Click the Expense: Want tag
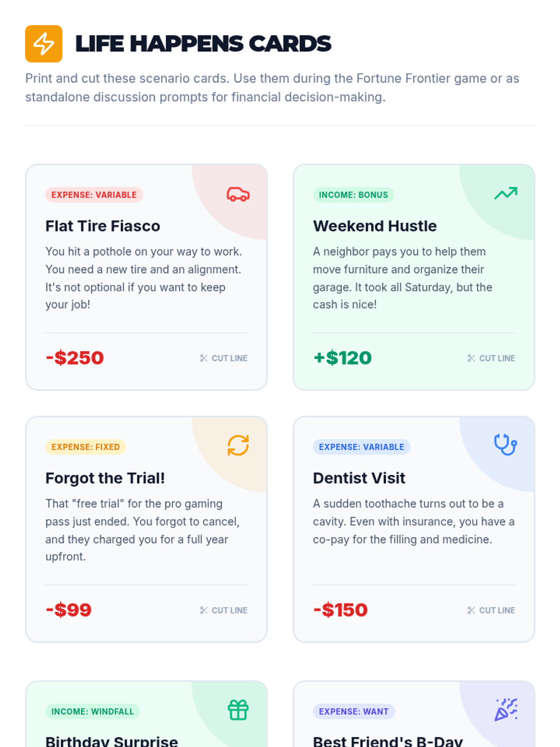This screenshot has width=560, height=747. coord(353,712)
